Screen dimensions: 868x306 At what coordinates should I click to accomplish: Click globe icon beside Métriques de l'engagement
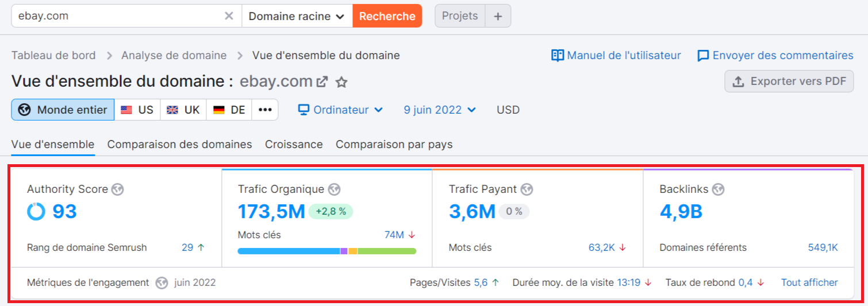162,282
